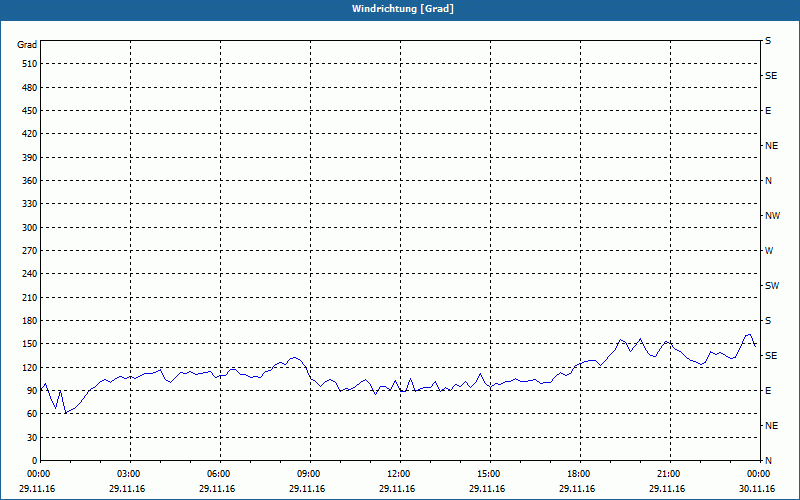Select the 60 y-axis value
This screenshot has width=800, height=500.
(x=32, y=414)
